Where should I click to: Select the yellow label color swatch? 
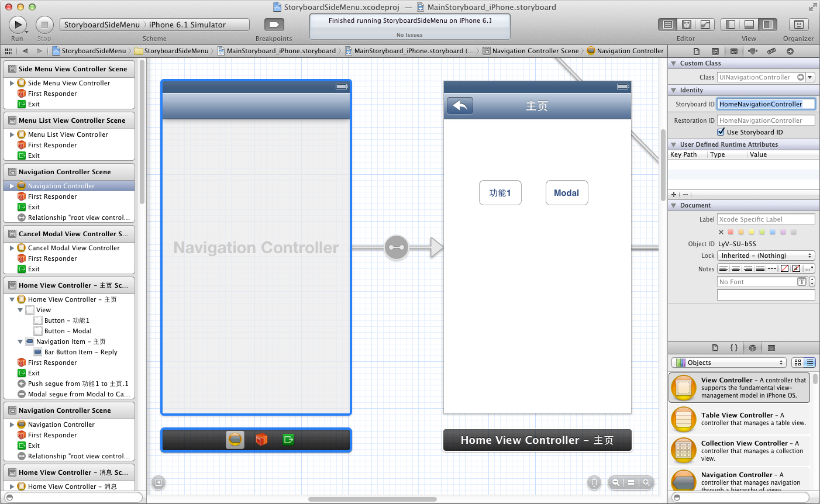(x=752, y=232)
